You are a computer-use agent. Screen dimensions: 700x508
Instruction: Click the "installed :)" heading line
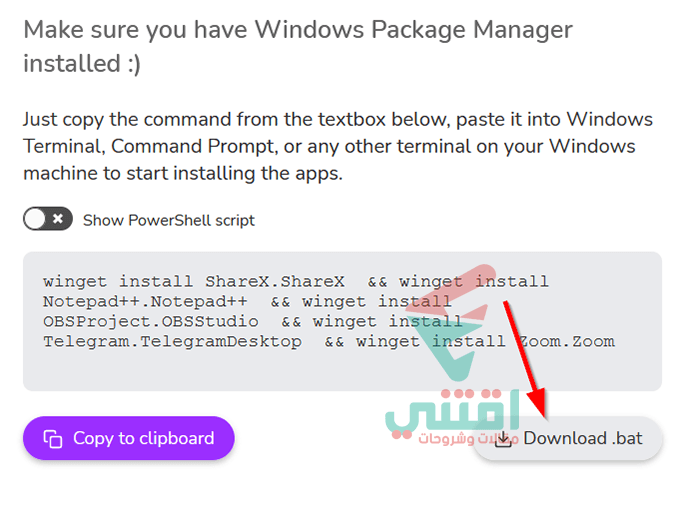coord(82,63)
